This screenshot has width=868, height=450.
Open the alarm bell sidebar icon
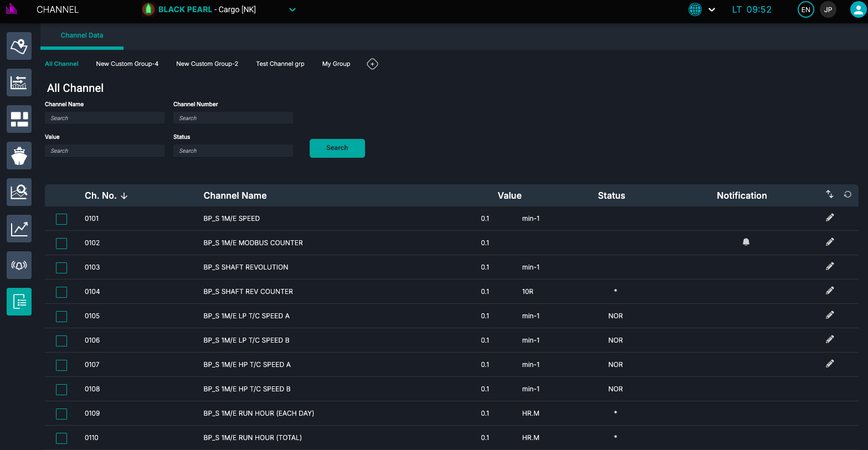click(x=19, y=265)
